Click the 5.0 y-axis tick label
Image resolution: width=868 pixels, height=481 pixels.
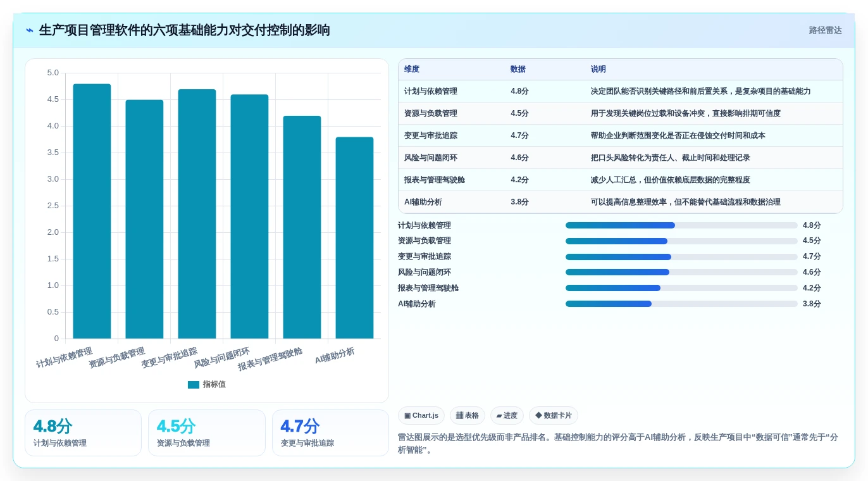point(53,73)
